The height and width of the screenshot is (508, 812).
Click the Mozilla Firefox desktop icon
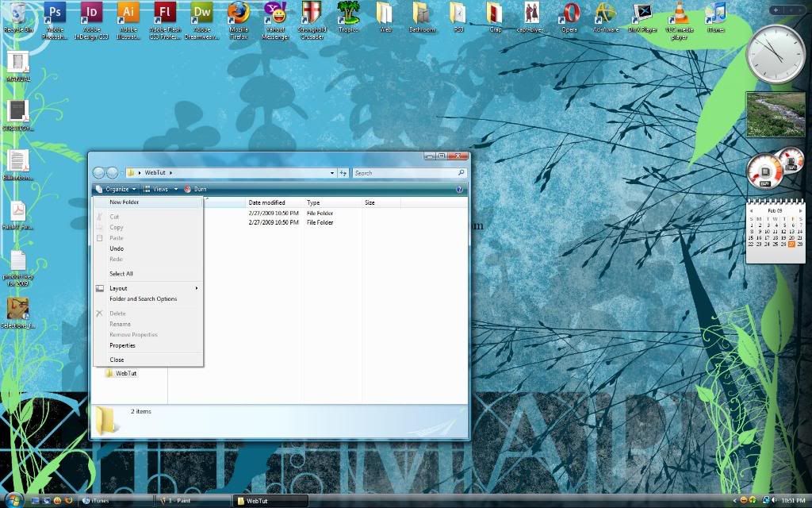pyautogui.click(x=239, y=13)
